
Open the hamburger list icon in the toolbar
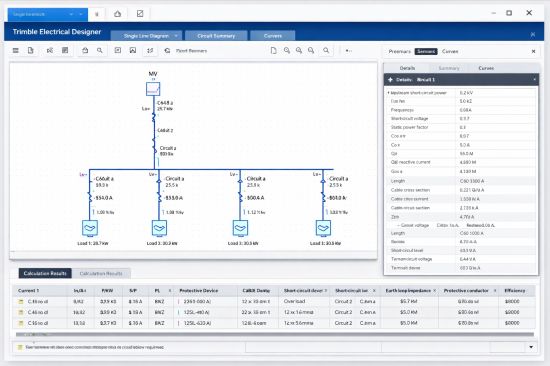[x=15, y=51]
